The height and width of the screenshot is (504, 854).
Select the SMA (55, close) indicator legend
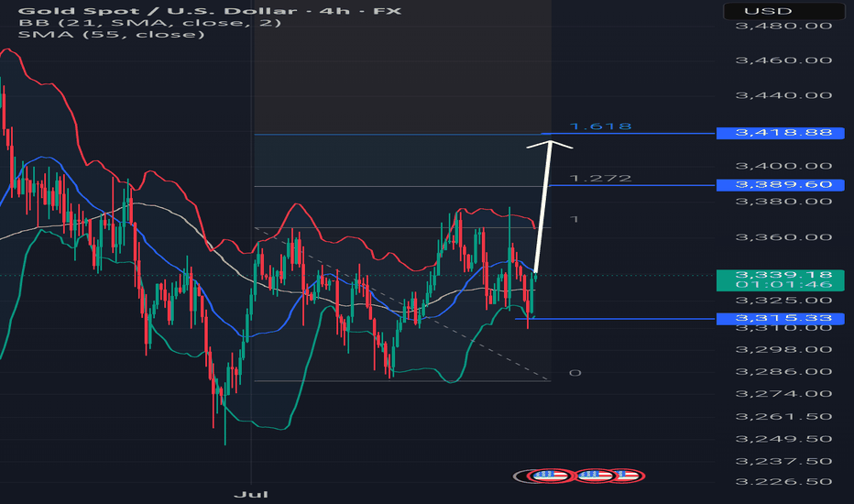(112, 35)
